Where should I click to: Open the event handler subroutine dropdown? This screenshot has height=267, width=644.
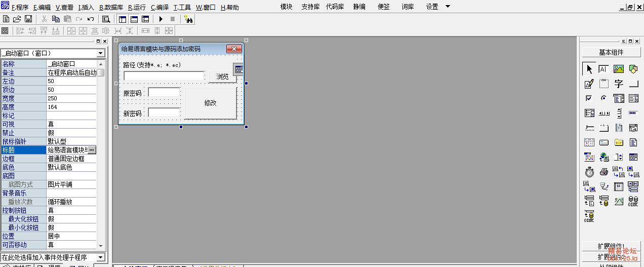[x=100, y=257]
